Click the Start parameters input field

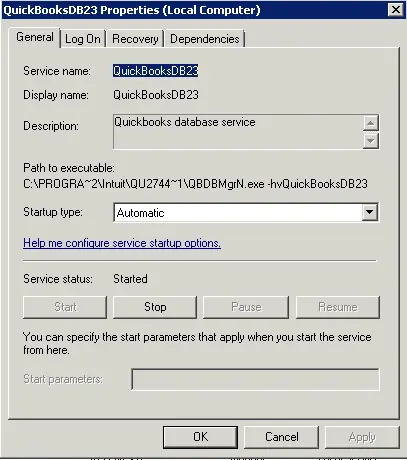(x=256, y=379)
